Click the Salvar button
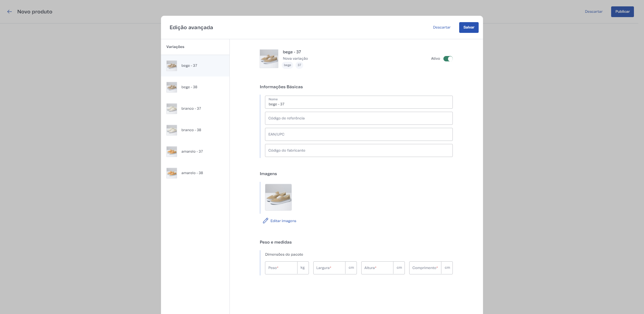Viewport: 644px width, 314px height. tap(469, 28)
